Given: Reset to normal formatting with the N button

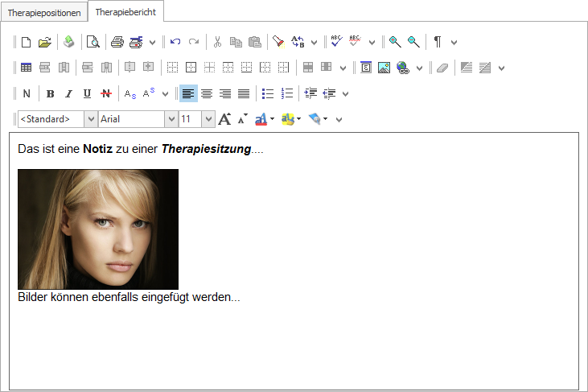Looking at the screenshot, I should (x=27, y=94).
